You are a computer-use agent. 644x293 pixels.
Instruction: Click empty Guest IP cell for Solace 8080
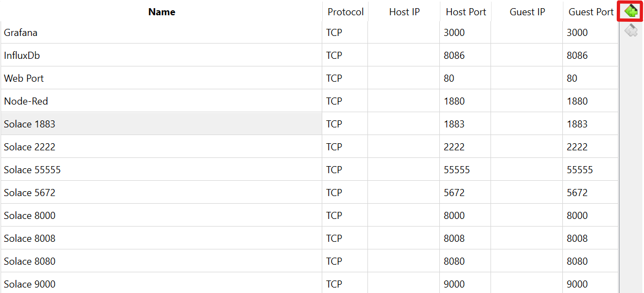(x=526, y=261)
